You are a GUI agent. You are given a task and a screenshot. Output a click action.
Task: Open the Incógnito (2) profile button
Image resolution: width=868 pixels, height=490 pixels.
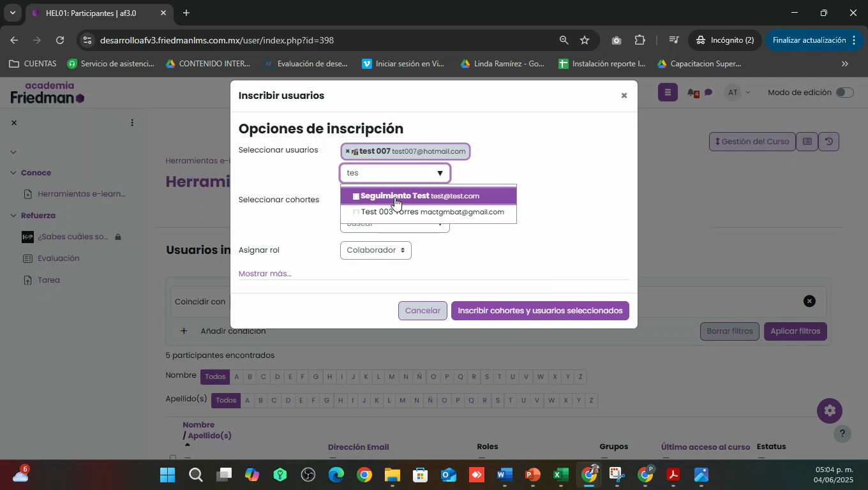pyautogui.click(x=724, y=40)
